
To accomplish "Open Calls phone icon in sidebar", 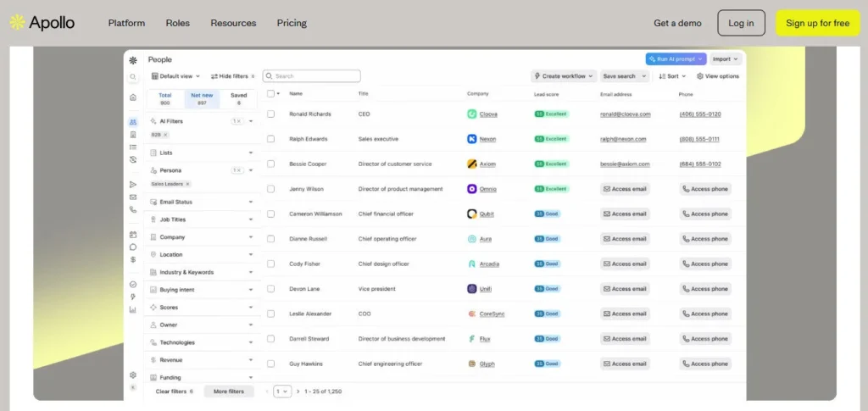I will (133, 209).
